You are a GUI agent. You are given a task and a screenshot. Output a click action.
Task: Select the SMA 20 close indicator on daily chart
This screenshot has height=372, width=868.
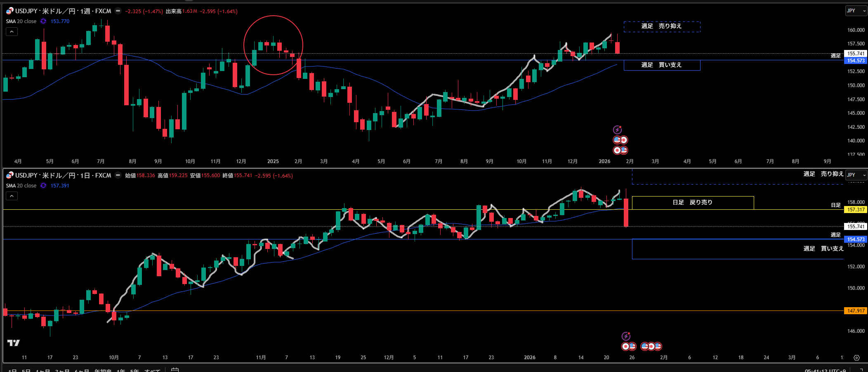click(21, 186)
